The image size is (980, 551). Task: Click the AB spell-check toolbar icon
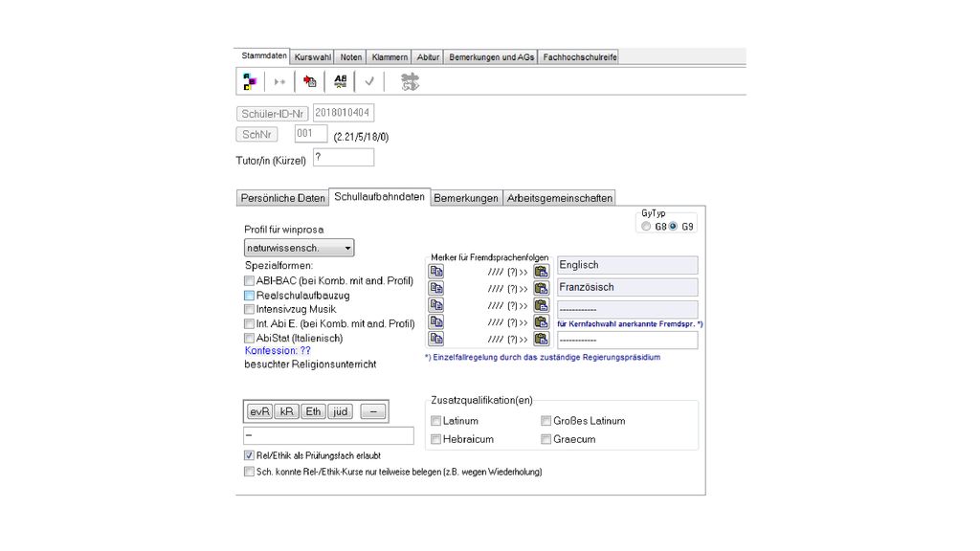(x=340, y=81)
